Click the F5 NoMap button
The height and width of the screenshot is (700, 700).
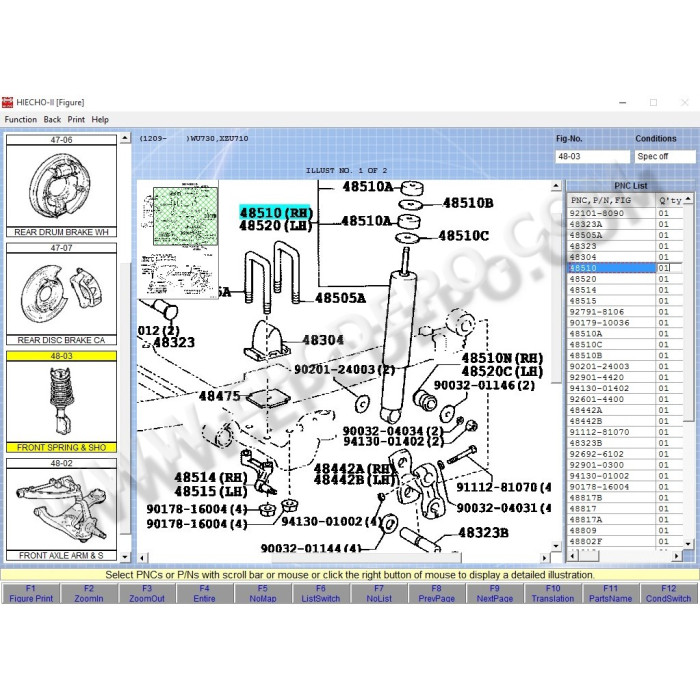coord(262,593)
